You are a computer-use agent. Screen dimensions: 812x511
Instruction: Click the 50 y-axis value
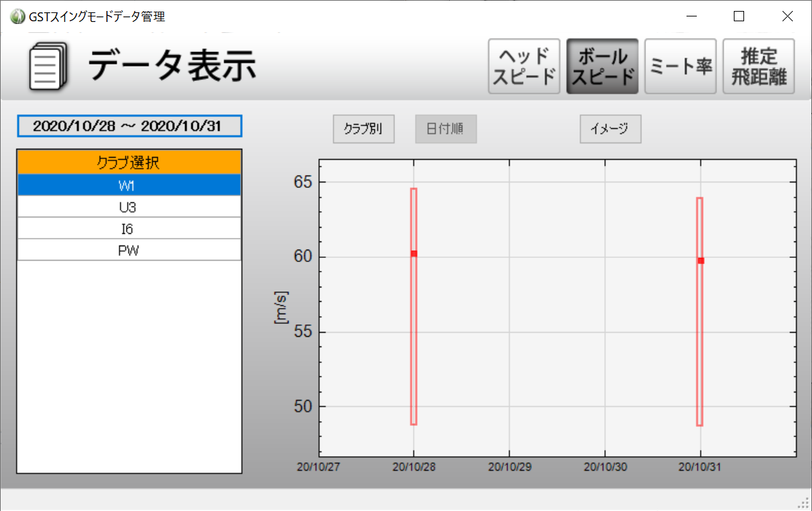coord(303,407)
